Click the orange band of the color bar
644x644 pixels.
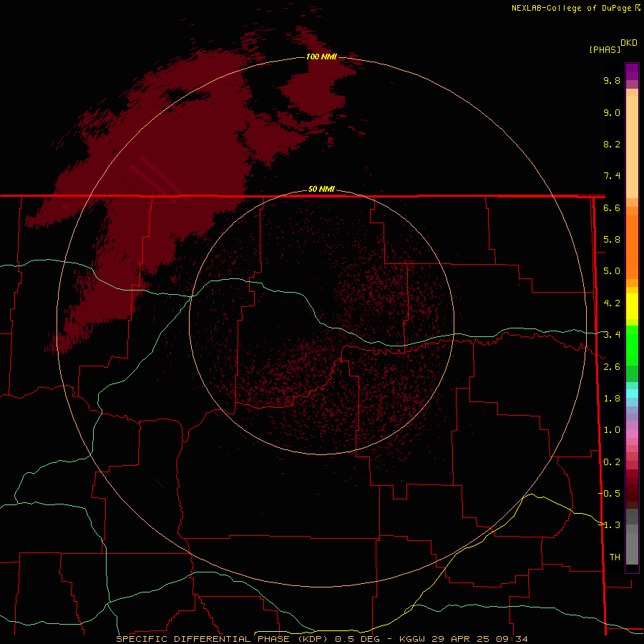[632, 246]
